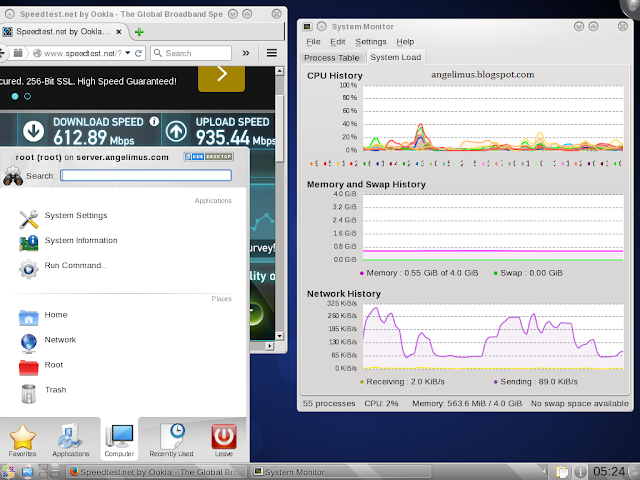Screen dimensions: 640x480
Task: Open the virtual desktop pager
Action: (50, 472)
